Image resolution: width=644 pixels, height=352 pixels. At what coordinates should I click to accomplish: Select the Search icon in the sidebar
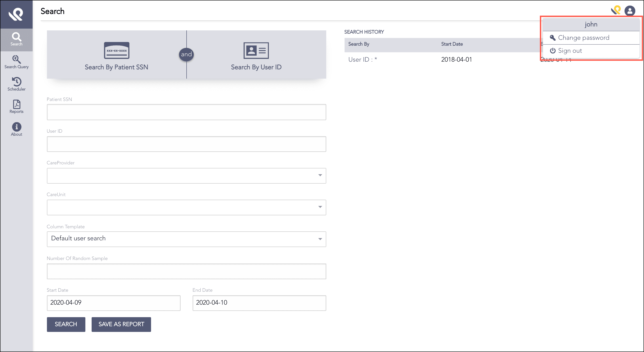tap(16, 39)
